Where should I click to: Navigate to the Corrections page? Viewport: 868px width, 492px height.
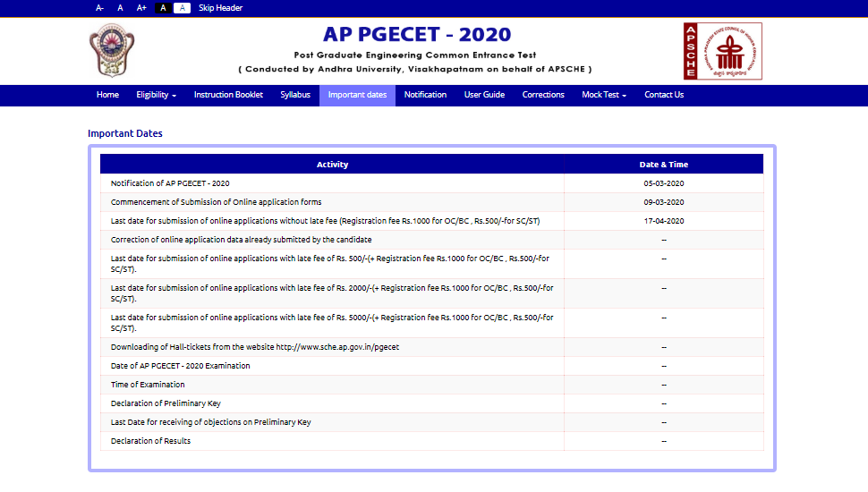pos(543,95)
